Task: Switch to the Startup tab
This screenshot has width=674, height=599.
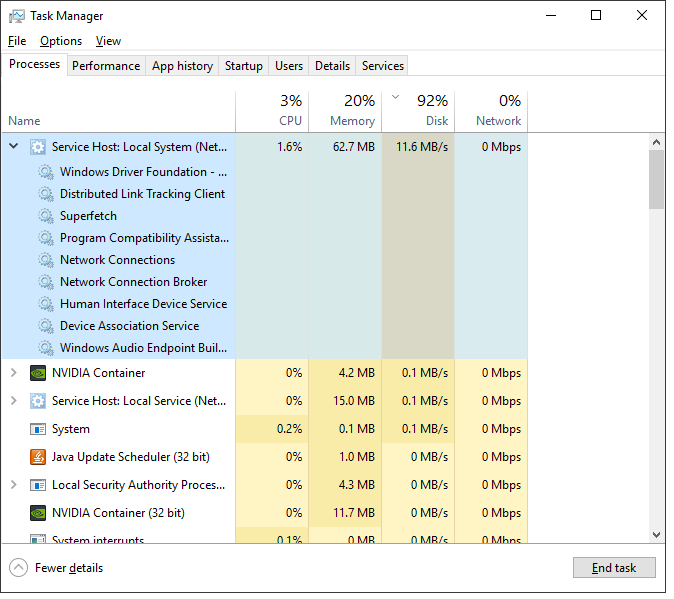Action: tap(243, 66)
